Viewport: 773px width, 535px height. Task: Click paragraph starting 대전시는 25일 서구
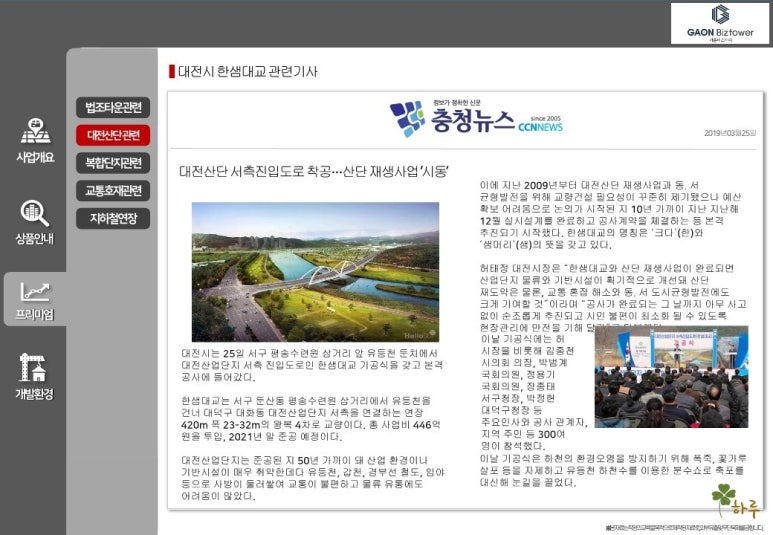point(312,365)
